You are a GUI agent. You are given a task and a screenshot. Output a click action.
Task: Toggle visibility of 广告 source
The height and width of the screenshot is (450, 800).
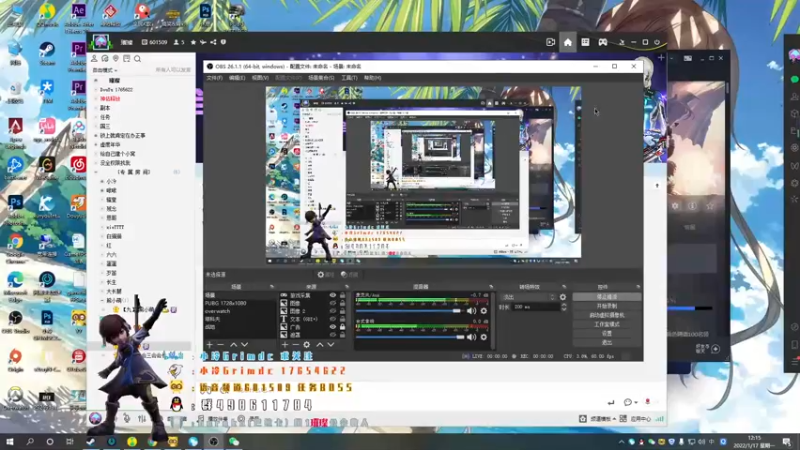point(333,327)
